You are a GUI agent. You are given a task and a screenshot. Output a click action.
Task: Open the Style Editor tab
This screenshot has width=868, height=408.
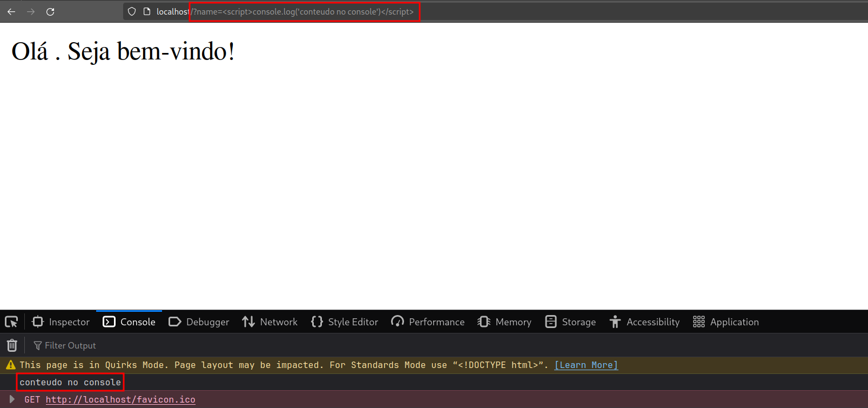pos(345,322)
